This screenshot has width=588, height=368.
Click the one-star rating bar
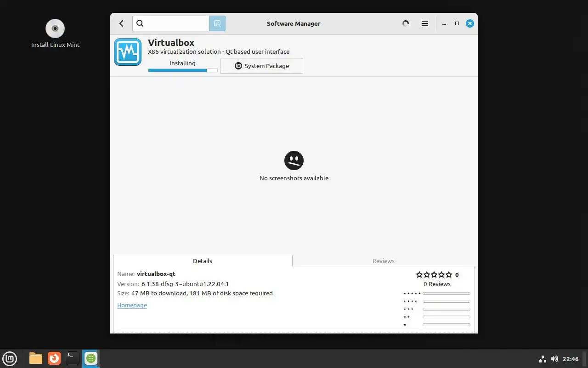447,325
